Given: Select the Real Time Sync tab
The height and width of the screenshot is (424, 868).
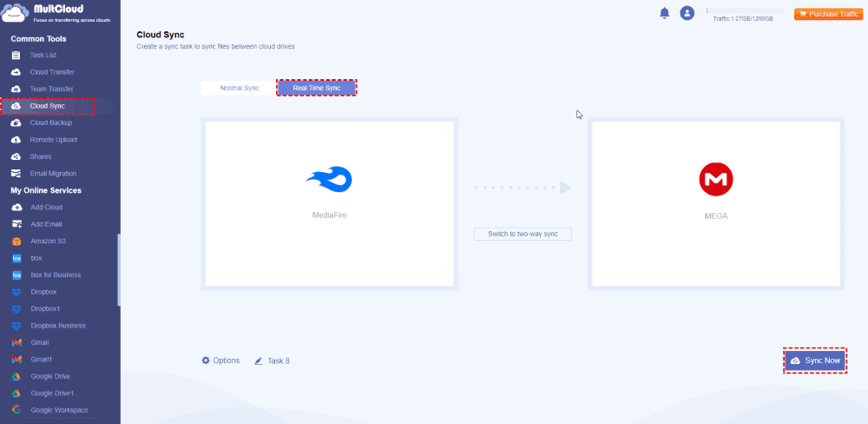Looking at the screenshot, I should [x=317, y=88].
